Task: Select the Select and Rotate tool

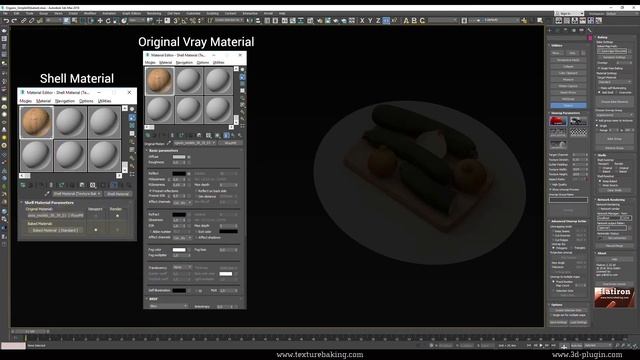Action: point(108,20)
